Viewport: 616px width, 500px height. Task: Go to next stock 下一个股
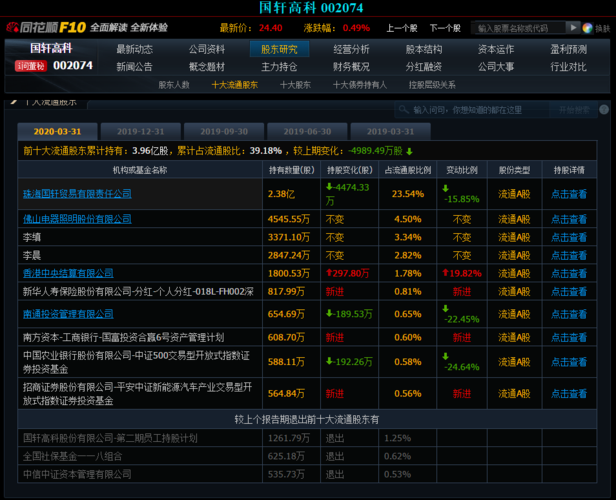445,28
